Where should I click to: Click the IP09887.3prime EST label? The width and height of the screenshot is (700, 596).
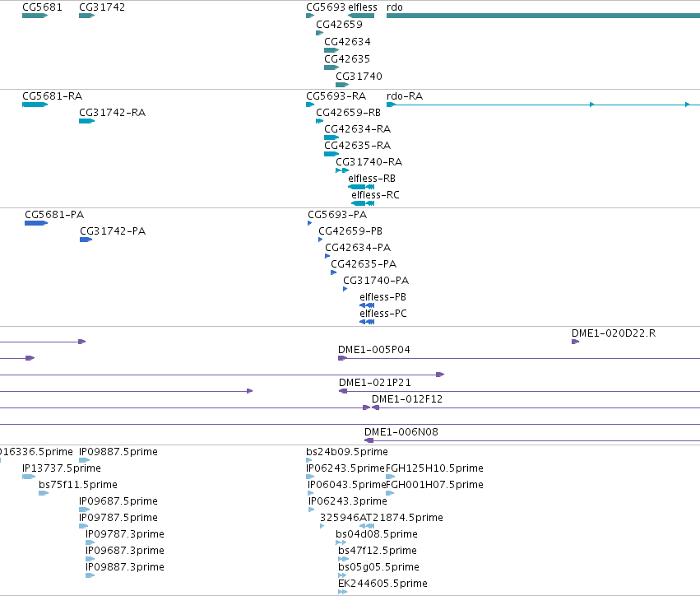(x=125, y=567)
